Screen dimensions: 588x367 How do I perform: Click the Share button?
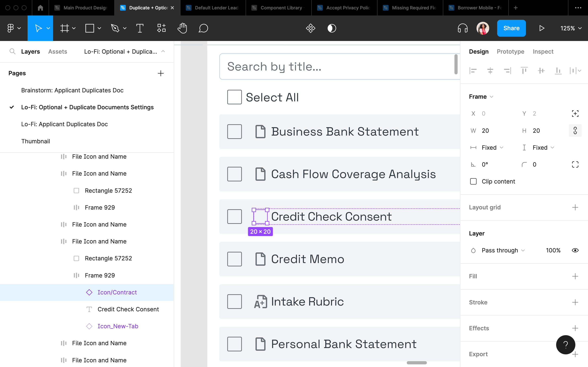[x=512, y=28]
